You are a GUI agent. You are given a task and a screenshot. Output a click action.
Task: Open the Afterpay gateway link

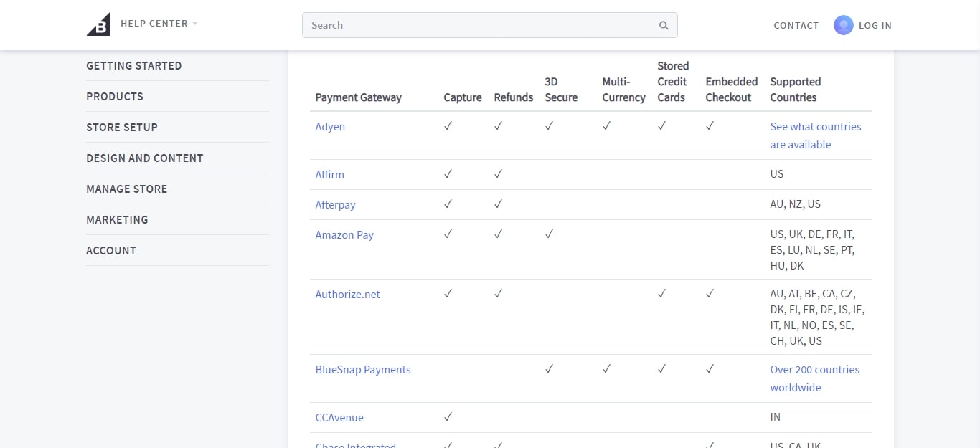coord(336,205)
